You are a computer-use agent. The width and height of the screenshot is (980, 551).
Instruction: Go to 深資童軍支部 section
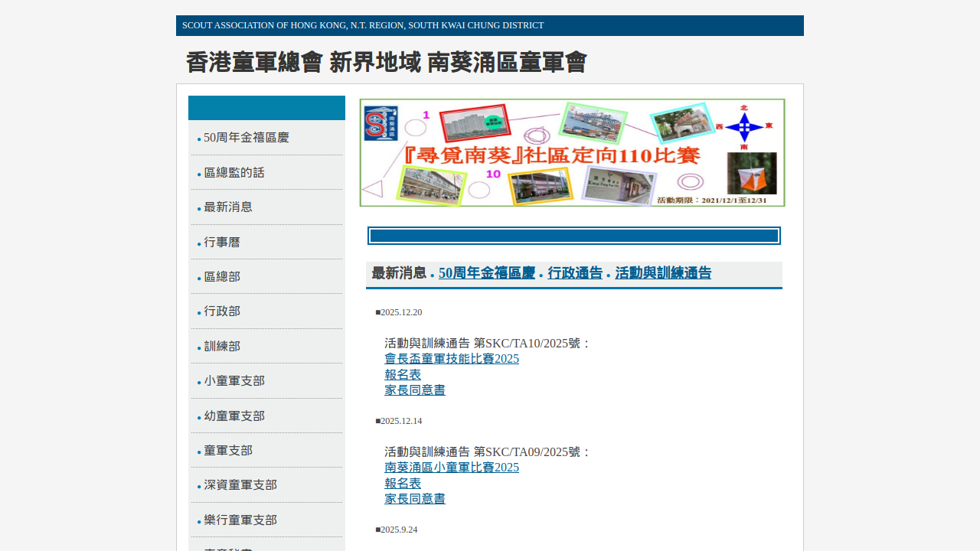pos(240,485)
